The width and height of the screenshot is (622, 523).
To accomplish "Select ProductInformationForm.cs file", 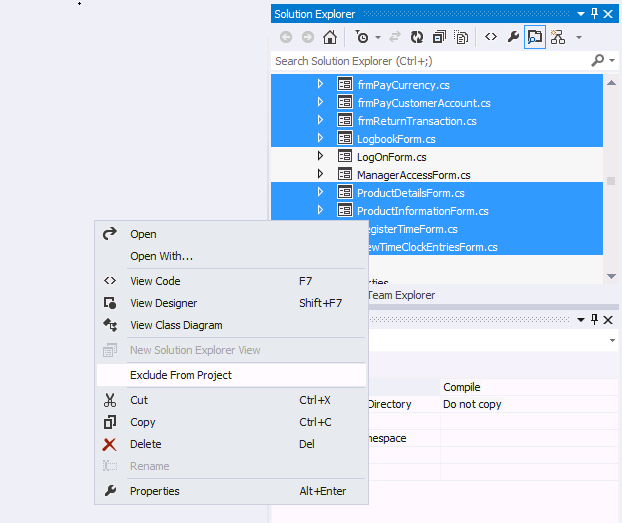I will 422,211.
